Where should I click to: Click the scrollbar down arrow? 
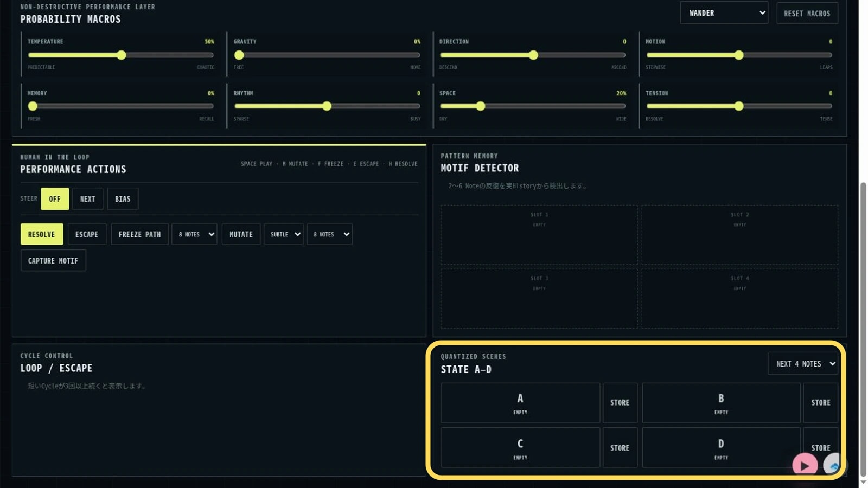point(863,483)
